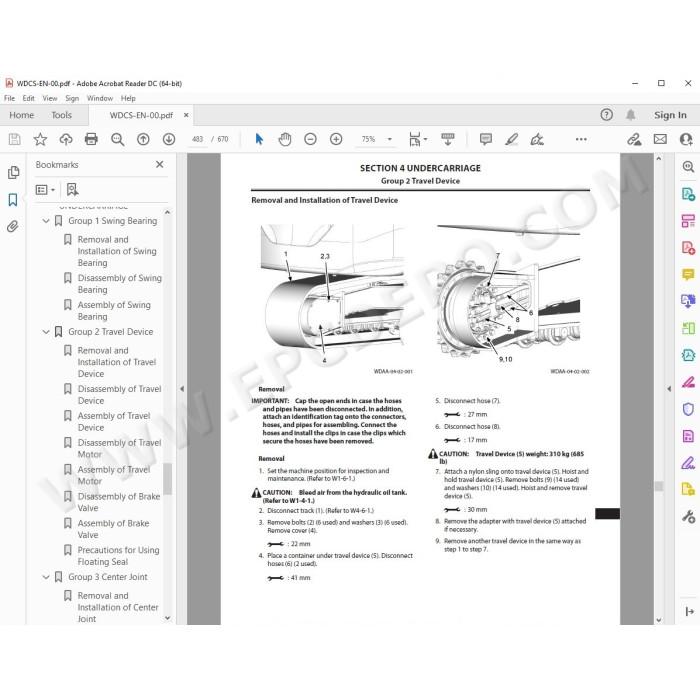Screen dimensions: 700x700
Task: Collapse Group 3 Center Joint
Action: [x=46, y=577]
